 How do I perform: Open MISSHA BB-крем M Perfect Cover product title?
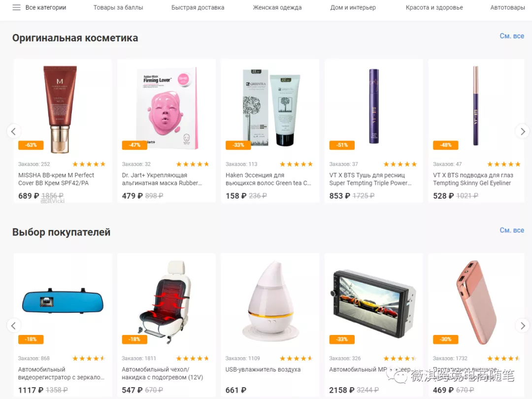point(56,179)
